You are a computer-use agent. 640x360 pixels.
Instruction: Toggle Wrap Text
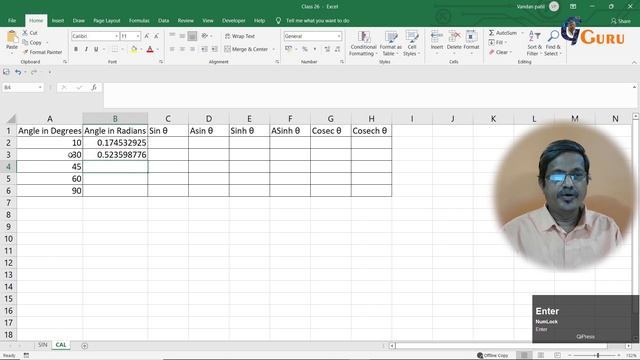[240, 36]
